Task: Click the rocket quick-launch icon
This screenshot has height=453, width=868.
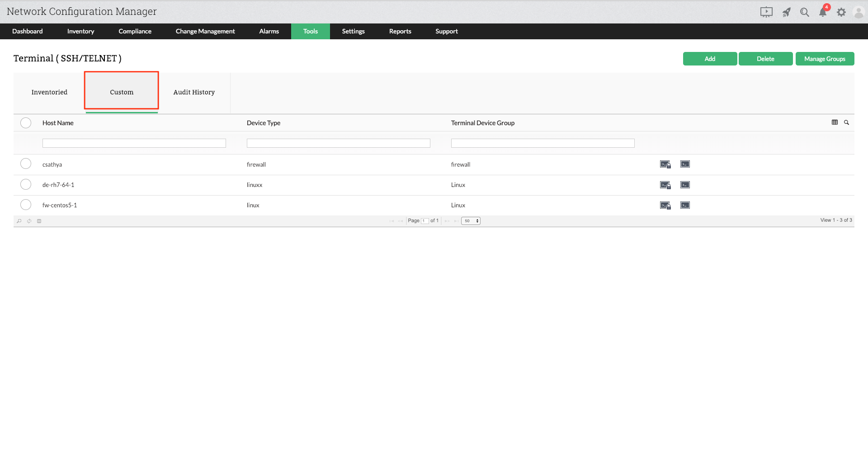Action: pos(787,12)
